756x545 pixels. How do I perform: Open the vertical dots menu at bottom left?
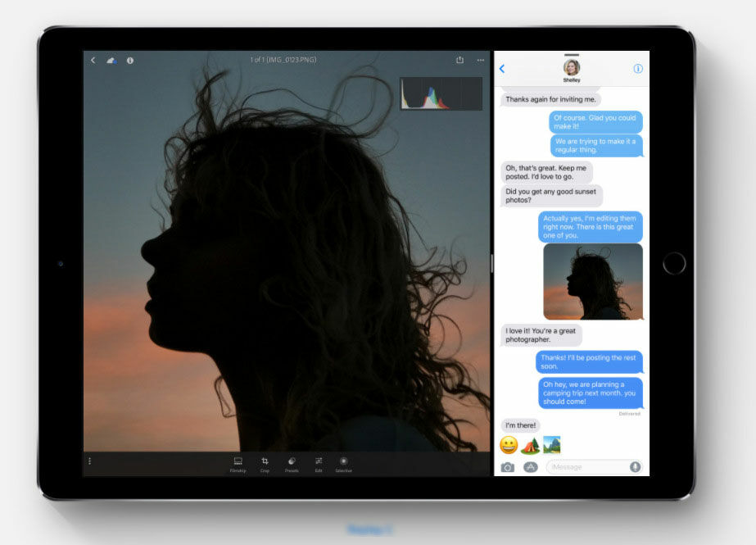click(89, 461)
